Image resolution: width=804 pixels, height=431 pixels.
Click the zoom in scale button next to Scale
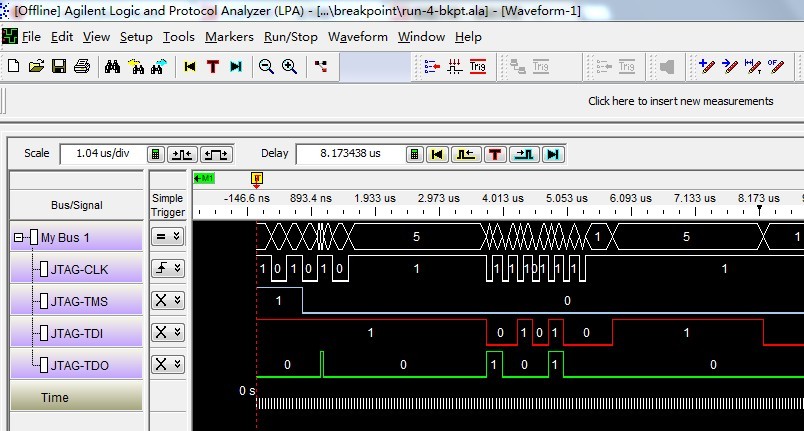[182, 154]
